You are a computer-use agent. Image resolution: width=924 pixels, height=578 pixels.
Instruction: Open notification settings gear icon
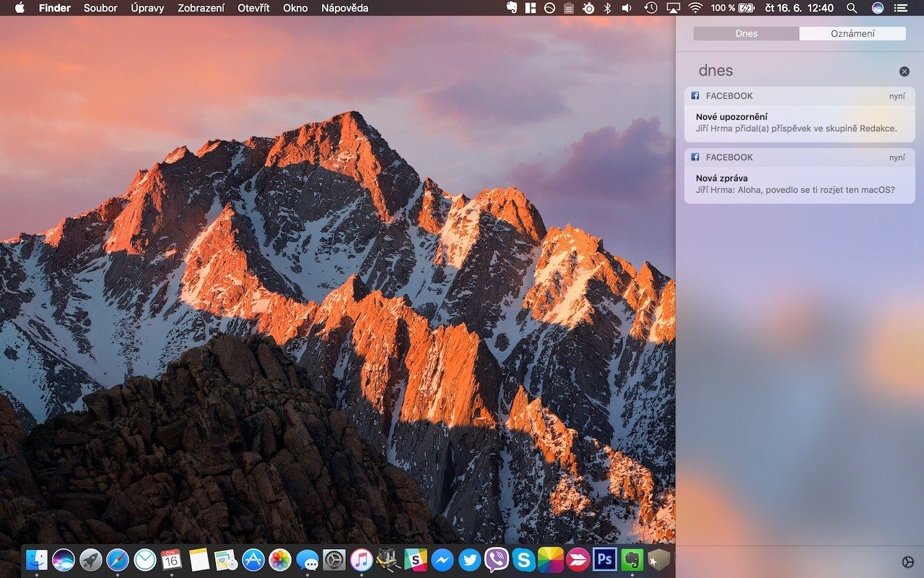tap(907, 562)
